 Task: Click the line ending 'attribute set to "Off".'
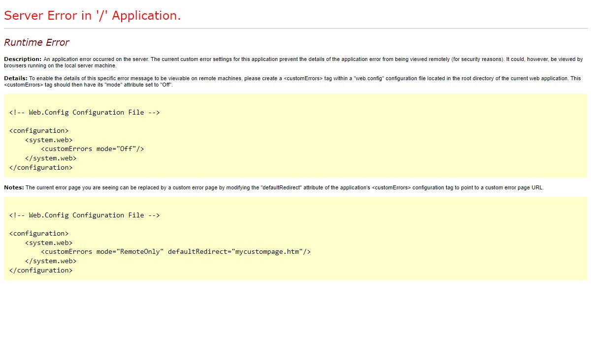[x=88, y=85]
